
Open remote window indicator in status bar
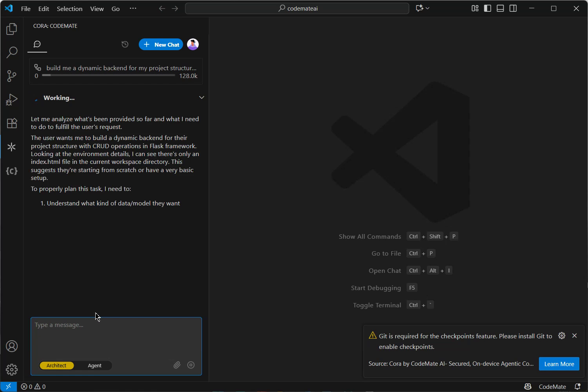click(x=8, y=387)
